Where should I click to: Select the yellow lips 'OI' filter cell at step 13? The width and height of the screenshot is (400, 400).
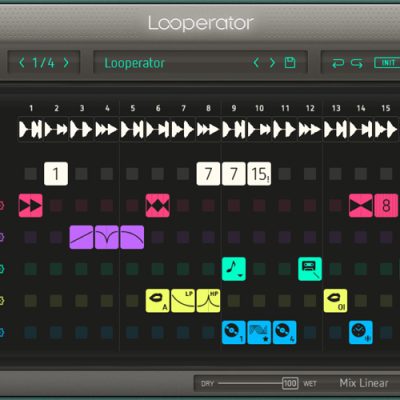coord(335,301)
